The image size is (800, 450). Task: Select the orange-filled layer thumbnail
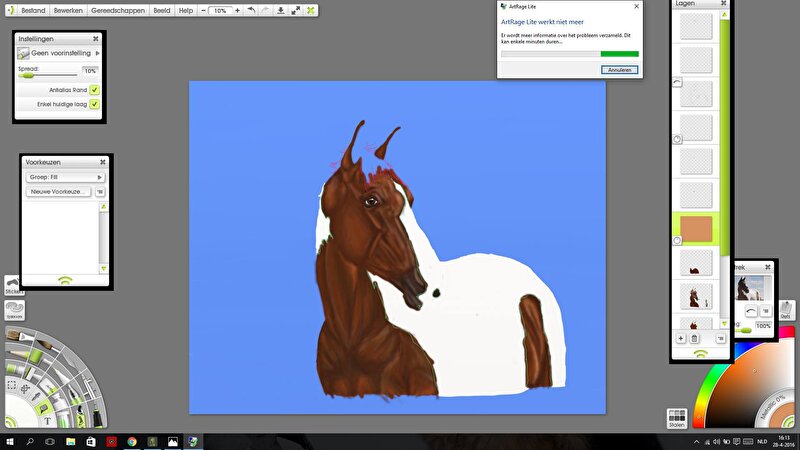pos(695,227)
